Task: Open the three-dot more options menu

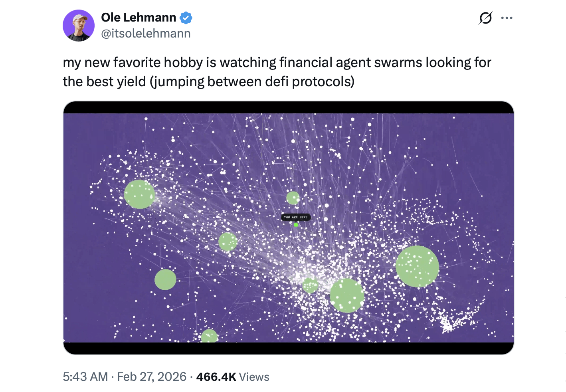Action: pyautogui.click(x=507, y=18)
